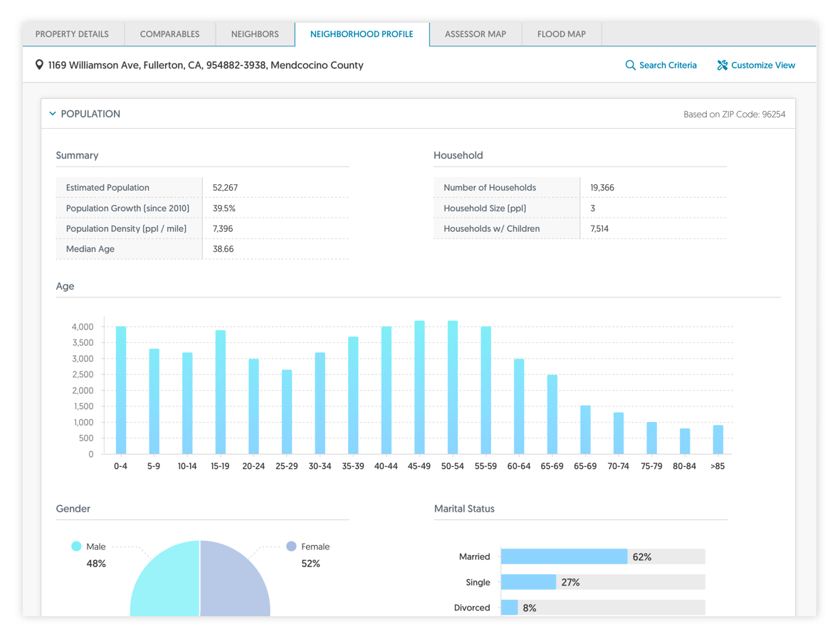Click the Single 27% progress bar
The height and width of the screenshot is (639, 840).
coord(528,582)
